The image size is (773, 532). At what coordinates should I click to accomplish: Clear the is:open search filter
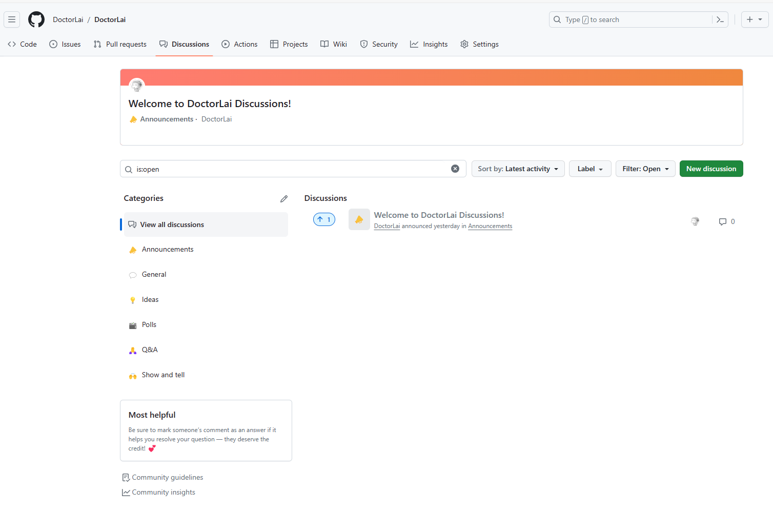coord(455,169)
